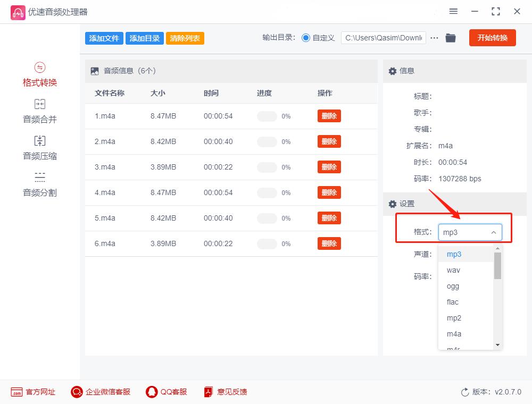Click the ... browse button for output path
This screenshot has height=404, width=532.
click(x=434, y=38)
